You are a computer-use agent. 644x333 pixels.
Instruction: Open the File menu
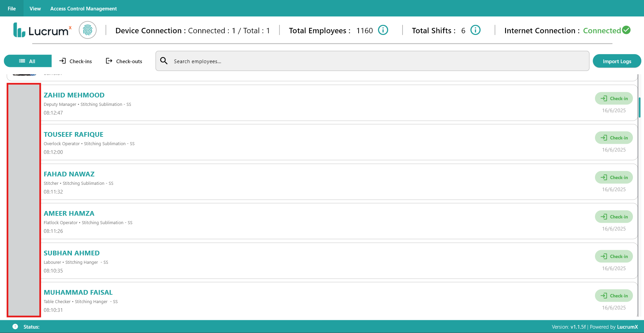[x=12, y=8]
